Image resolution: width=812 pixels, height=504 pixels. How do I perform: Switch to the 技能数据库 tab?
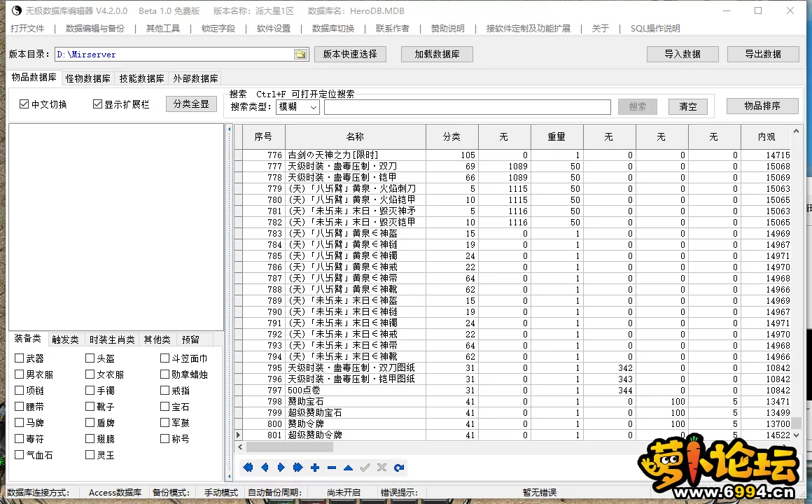pos(141,78)
